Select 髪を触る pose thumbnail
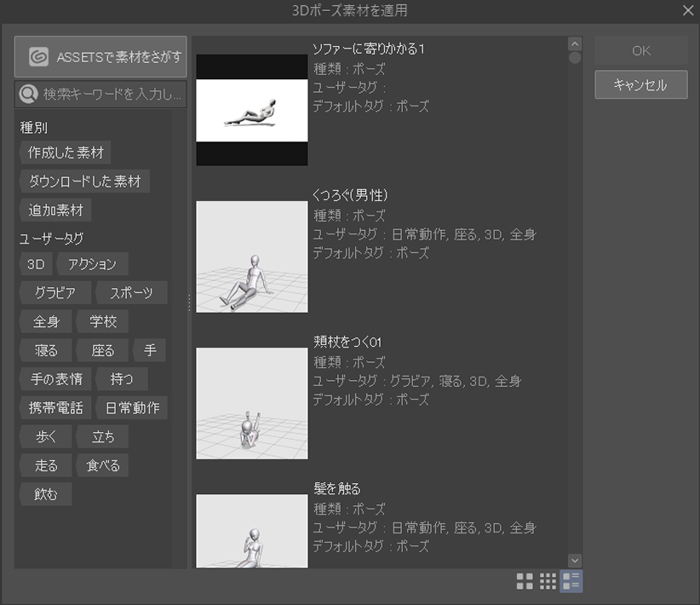Screen dimensions: 700x605 [252, 531]
